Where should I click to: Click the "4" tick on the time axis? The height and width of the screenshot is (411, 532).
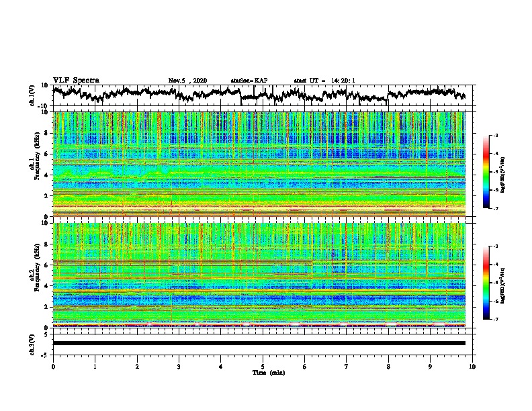221,367
